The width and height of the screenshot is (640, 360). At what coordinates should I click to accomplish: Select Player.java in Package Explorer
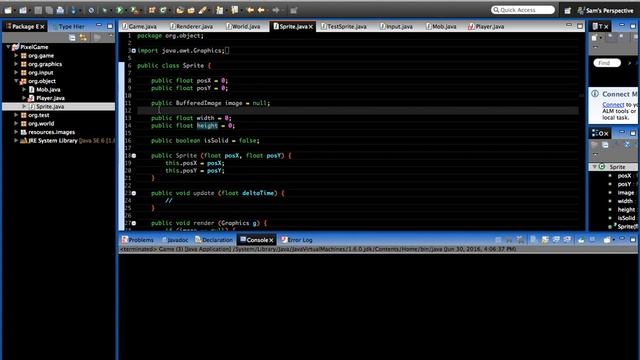(x=50, y=98)
